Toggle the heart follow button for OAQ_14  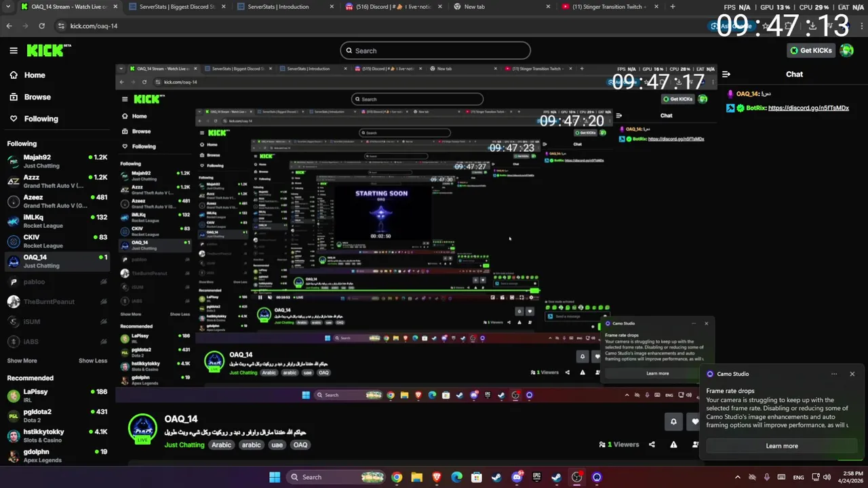click(695, 421)
